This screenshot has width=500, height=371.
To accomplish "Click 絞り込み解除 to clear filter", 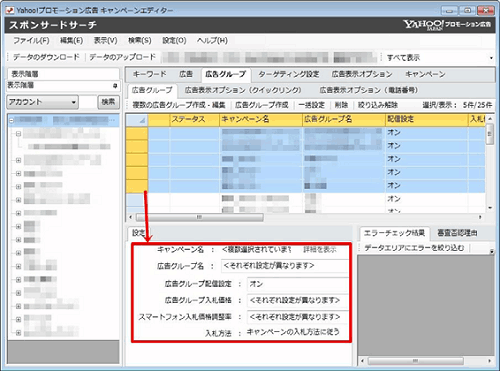I will tap(378, 105).
